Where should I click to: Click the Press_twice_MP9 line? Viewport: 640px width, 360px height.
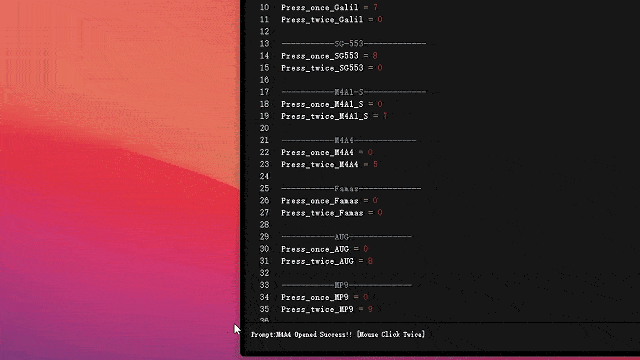click(x=327, y=309)
